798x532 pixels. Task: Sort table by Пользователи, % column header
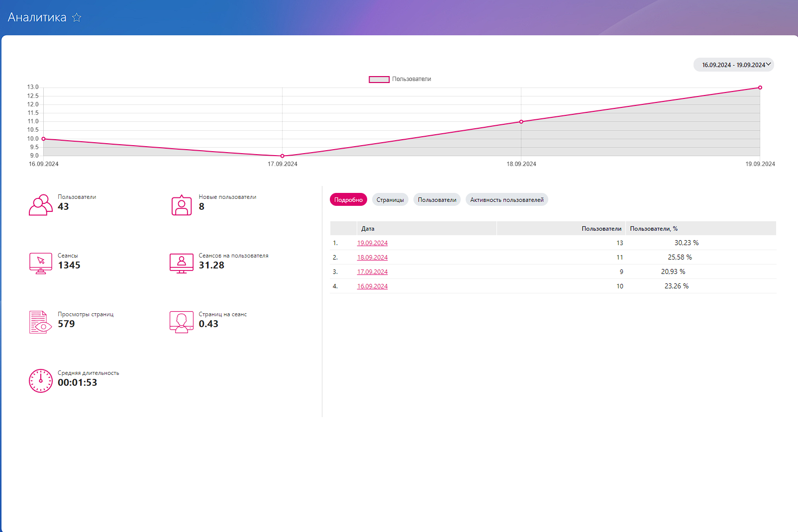(x=654, y=229)
